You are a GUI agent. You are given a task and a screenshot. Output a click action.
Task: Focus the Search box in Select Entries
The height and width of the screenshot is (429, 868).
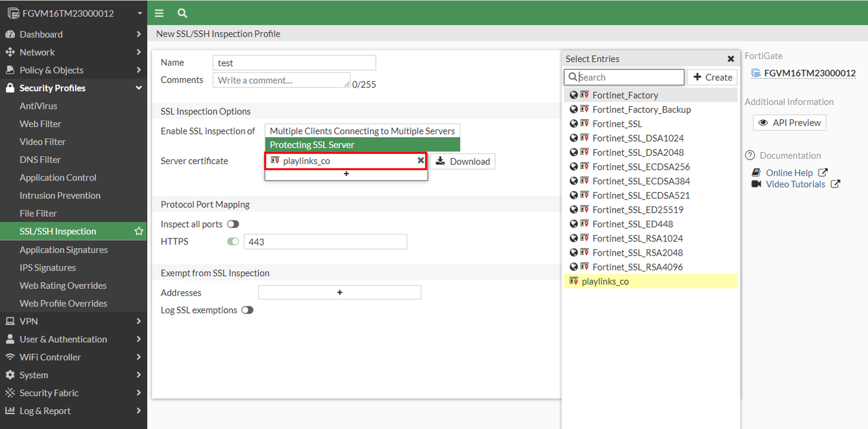pos(624,77)
